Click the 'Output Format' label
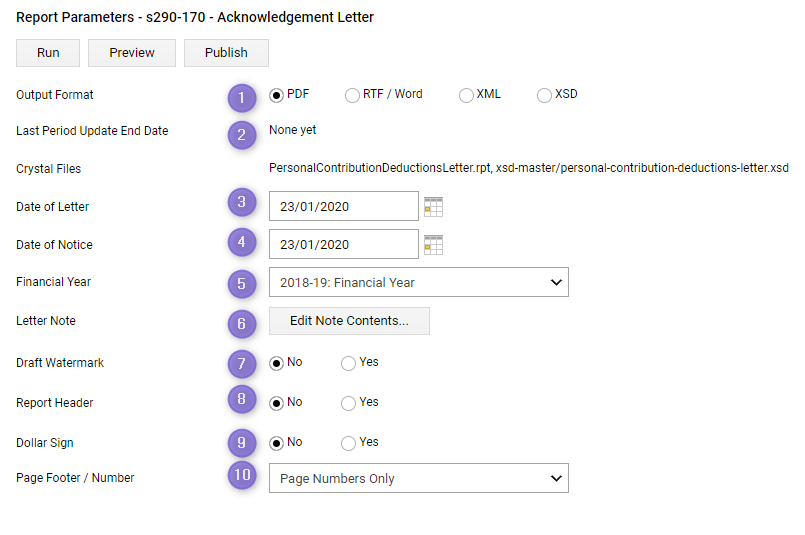This screenshot has width=805, height=535. pyautogui.click(x=55, y=95)
